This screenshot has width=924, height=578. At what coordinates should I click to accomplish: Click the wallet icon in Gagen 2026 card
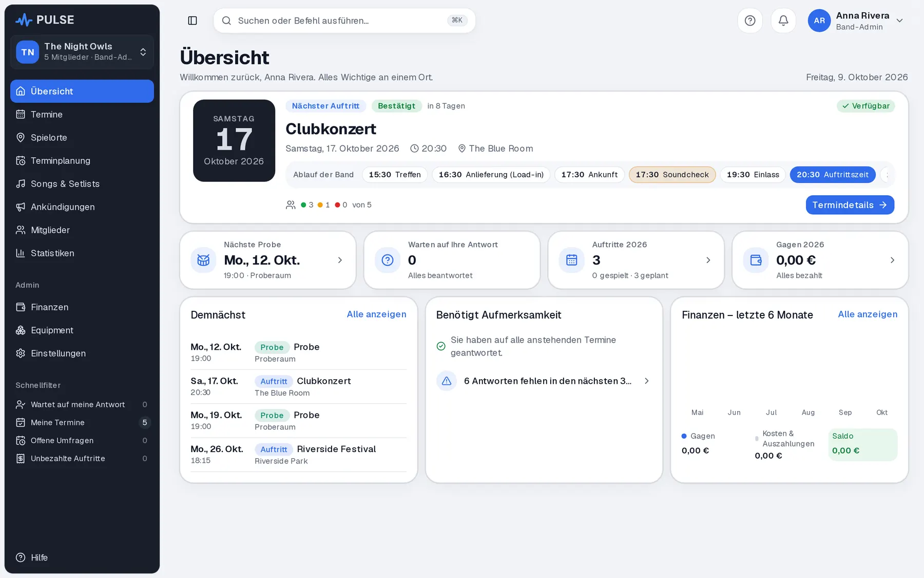tap(756, 260)
